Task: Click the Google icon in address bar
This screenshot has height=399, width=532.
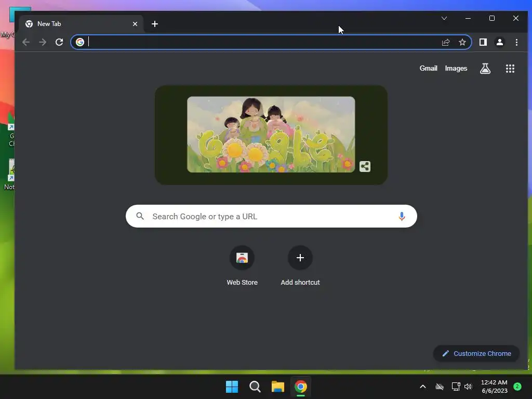Action: pos(80,42)
